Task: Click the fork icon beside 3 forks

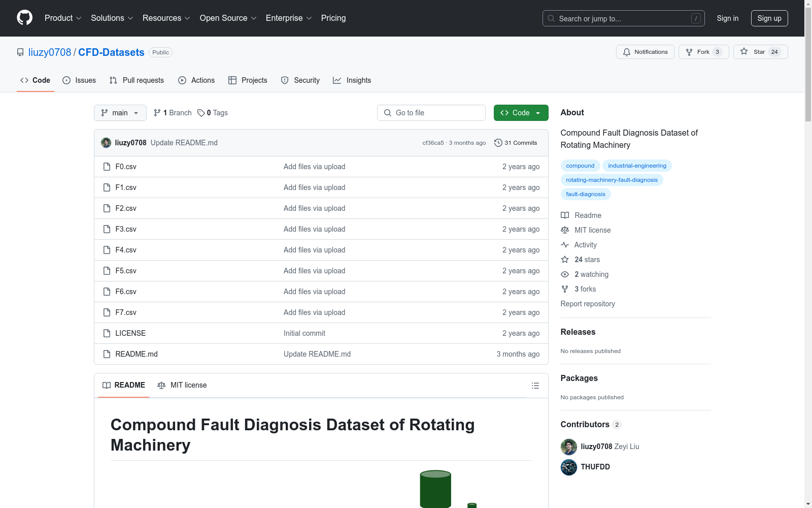Action: pyautogui.click(x=565, y=289)
